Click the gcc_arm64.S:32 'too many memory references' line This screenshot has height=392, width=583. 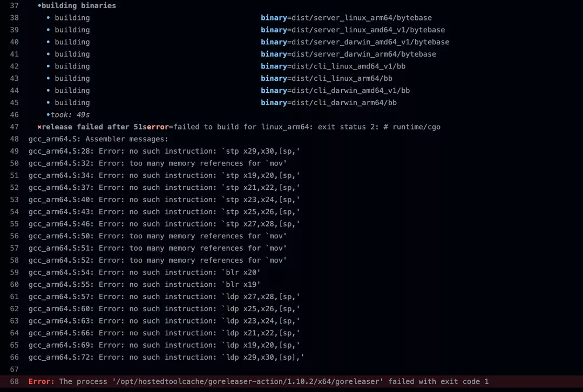click(158, 163)
